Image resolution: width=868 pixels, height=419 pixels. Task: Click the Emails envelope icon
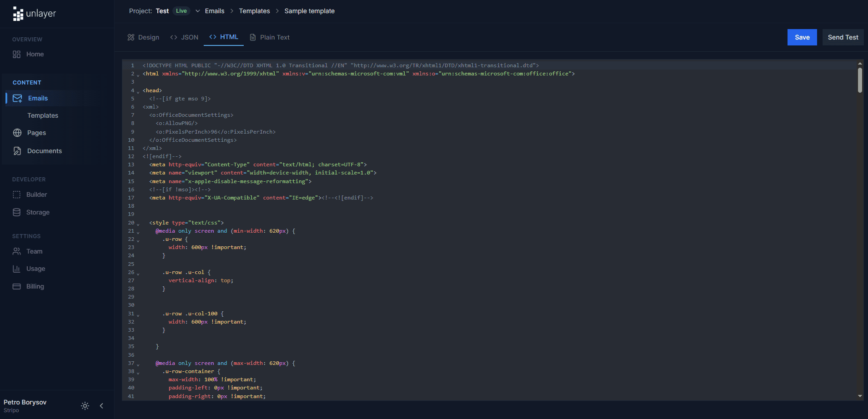point(17,98)
